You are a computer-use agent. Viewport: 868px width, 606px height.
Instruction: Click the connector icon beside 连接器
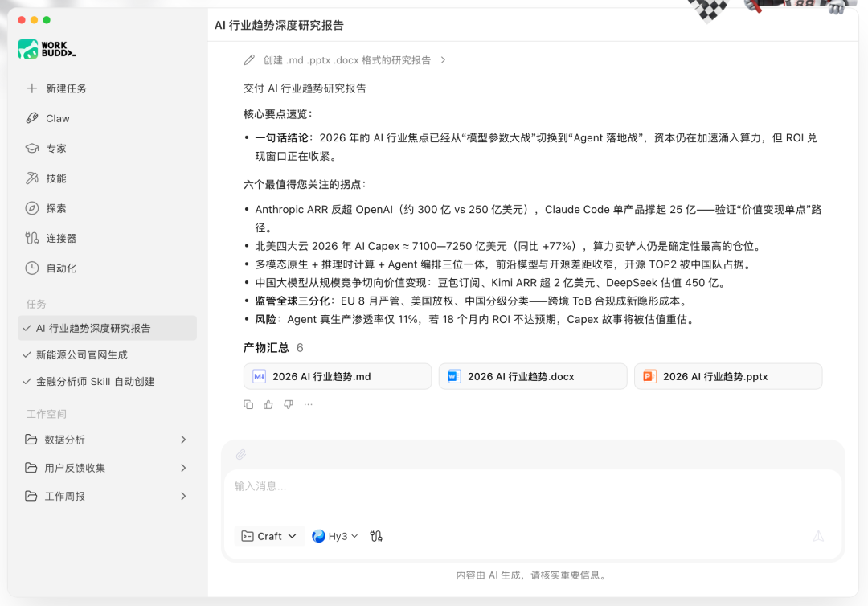coord(32,238)
